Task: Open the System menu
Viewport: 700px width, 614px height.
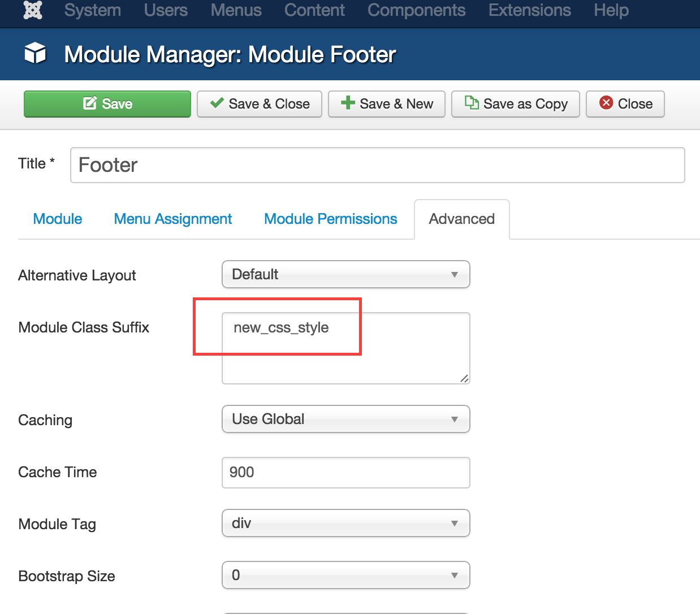Action: click(93, 10)
